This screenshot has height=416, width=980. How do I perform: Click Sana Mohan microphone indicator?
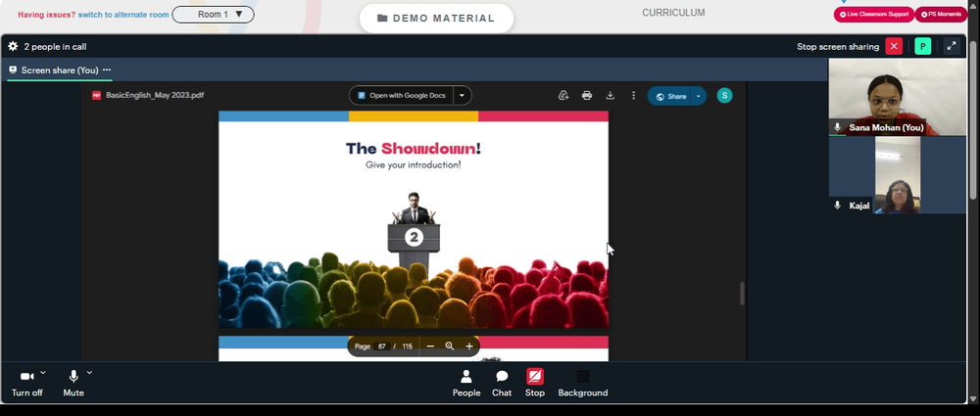(838, 127)
